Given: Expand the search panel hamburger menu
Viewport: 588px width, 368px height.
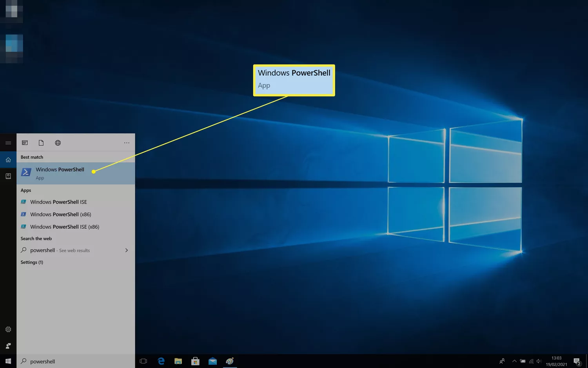Looking at the screenshot, I should pyautogui.click(x=8, y=143).
